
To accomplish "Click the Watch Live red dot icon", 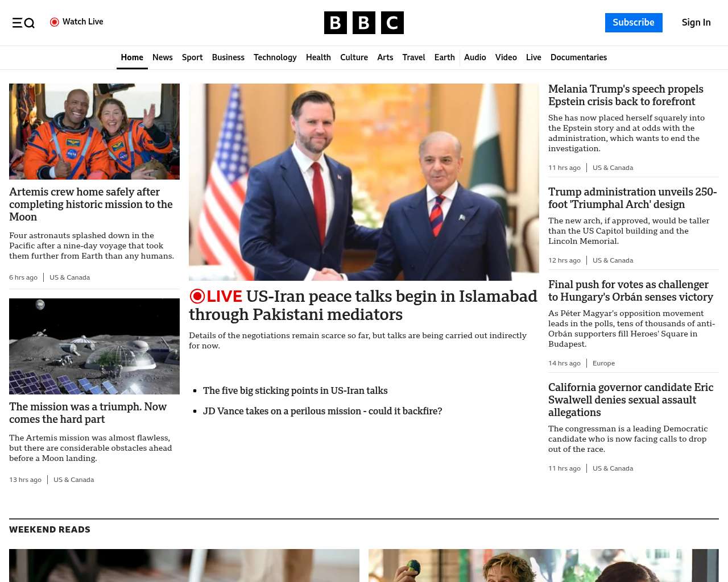I will (x=55, y=22).
